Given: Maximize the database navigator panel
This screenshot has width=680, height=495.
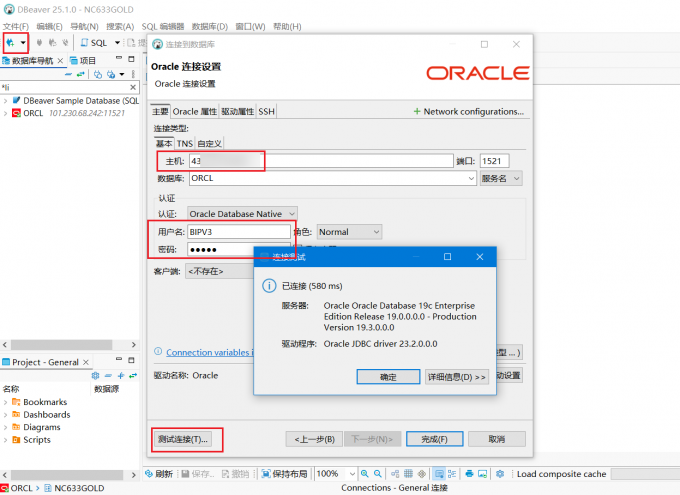Looking at the screenshot, I should (131, 59).
